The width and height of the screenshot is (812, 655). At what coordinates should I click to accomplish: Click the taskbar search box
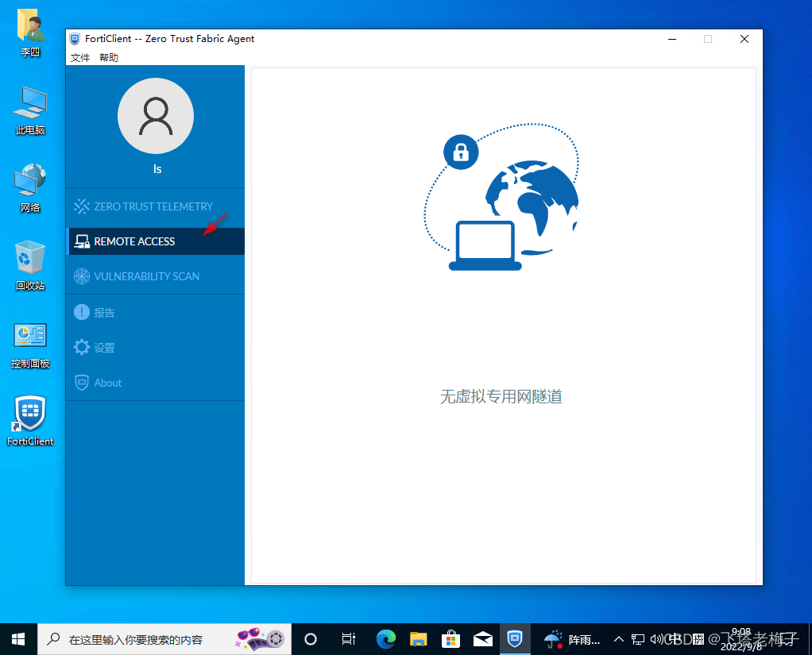164,639
